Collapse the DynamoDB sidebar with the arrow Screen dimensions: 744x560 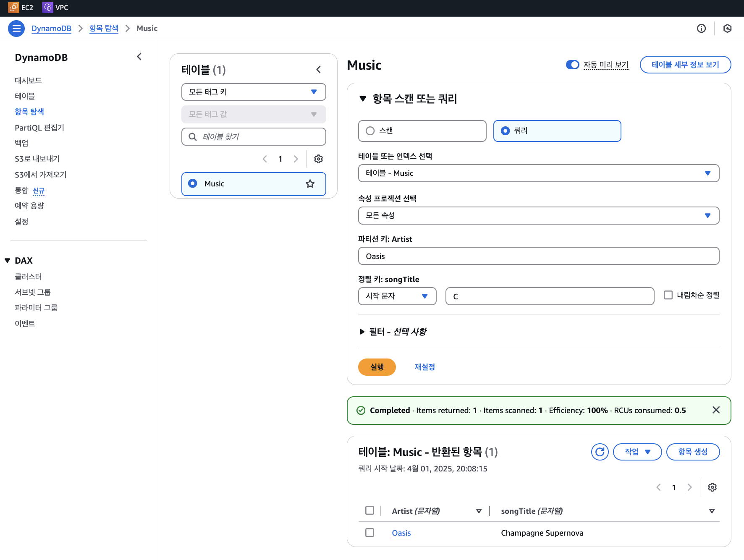139,57
